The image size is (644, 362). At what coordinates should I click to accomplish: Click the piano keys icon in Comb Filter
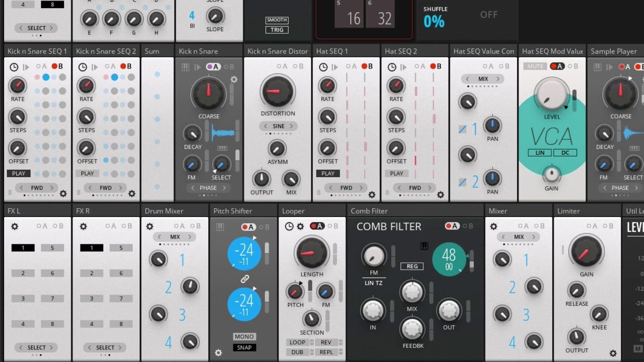pos(424,246)
